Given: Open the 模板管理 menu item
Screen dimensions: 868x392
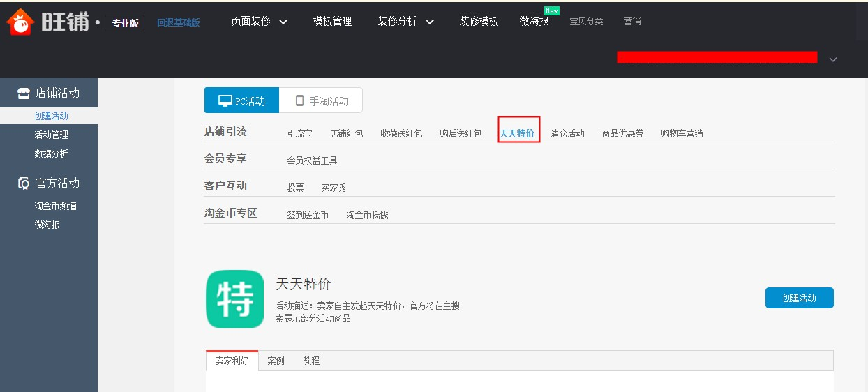Looking at the screenshot, I should click(332, 22).
